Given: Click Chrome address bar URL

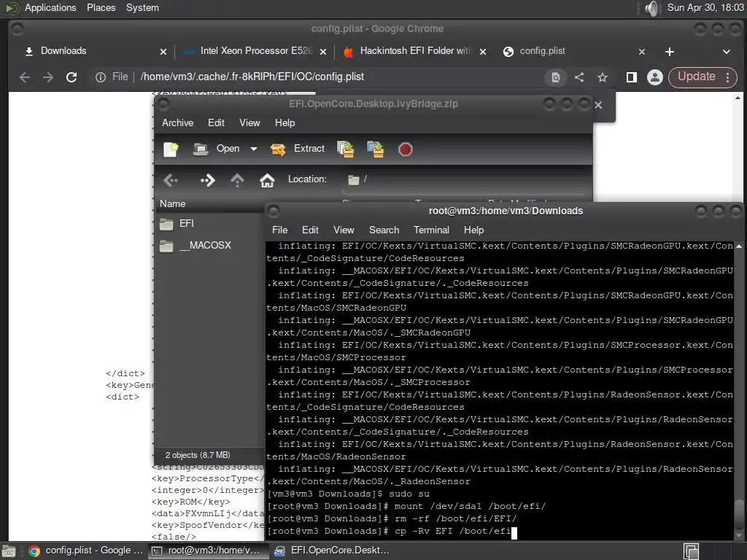Looking at the screenshot, I should pos(252,77).
